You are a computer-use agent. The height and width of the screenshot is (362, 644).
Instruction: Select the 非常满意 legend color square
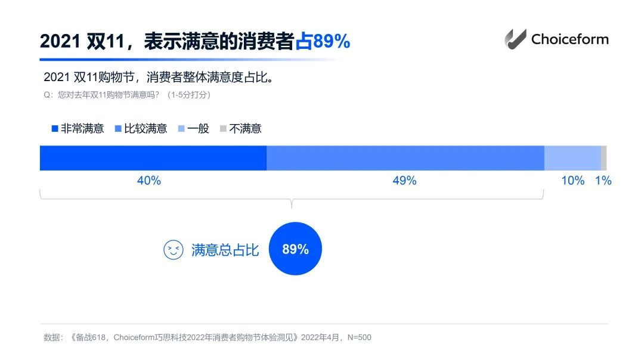[x=55, y=129]
